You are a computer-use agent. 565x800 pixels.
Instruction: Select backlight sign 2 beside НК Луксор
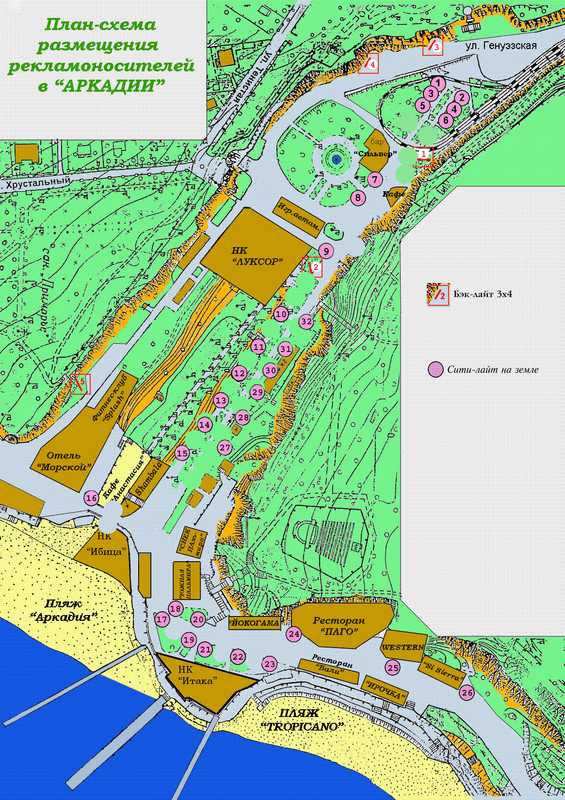coord(313,267)
